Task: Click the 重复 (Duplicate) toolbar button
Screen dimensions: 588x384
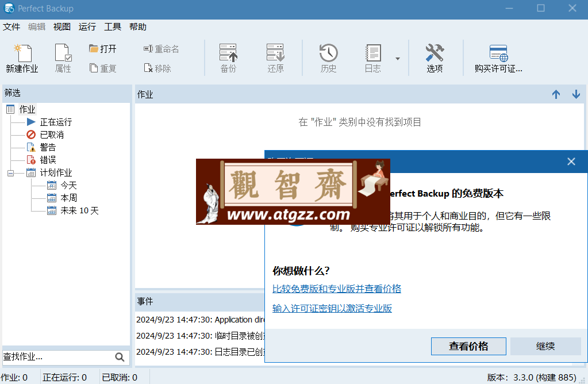Action: (103, 68)
